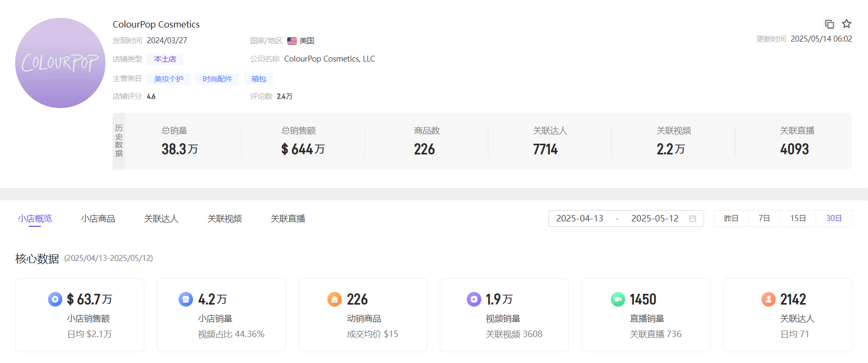
Task: Click company name ColourPop Cosmetics, LLC
Action: pos(329,59)
